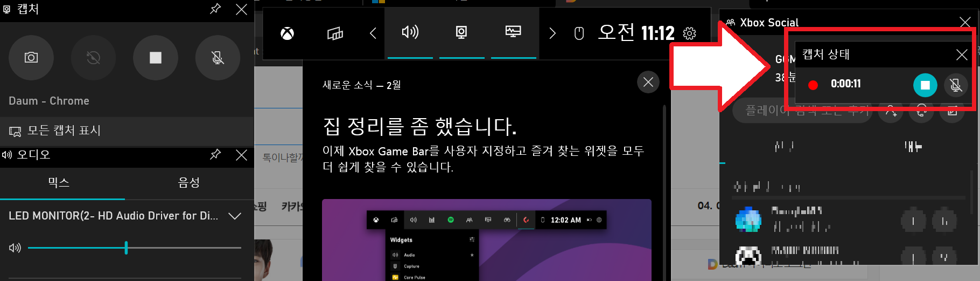Stop recording from 캡처 상태 panel
This screenshot has height=281, width=980.
(925, 85)
